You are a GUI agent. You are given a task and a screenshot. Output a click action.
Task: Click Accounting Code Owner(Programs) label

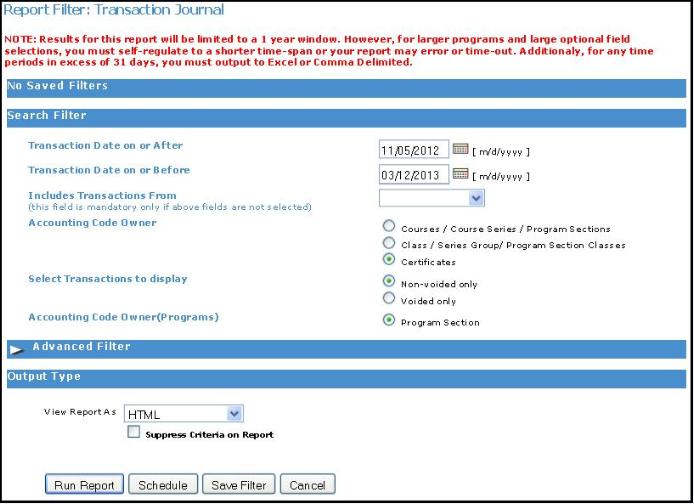pos(123,317)
